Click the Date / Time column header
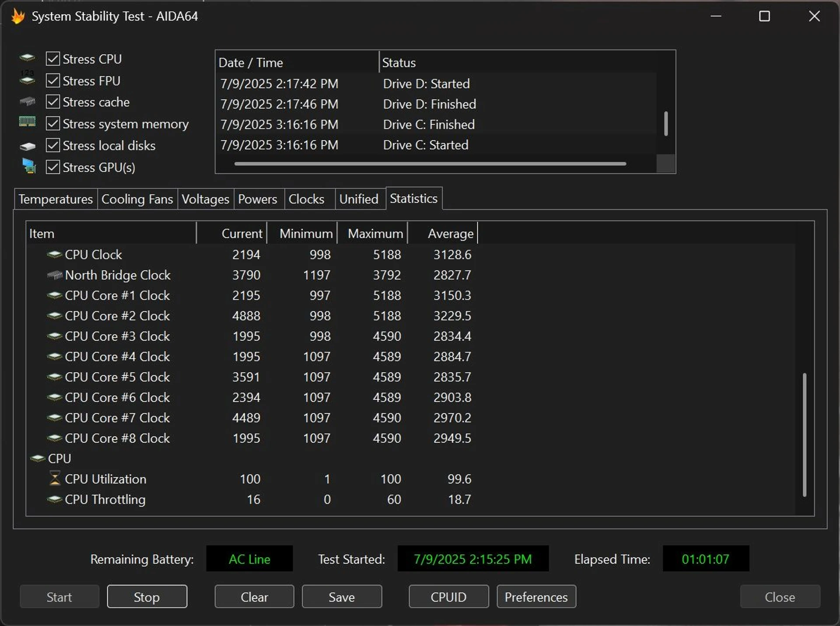The height and width of the screenshot is (626, 840). [297, 63]
